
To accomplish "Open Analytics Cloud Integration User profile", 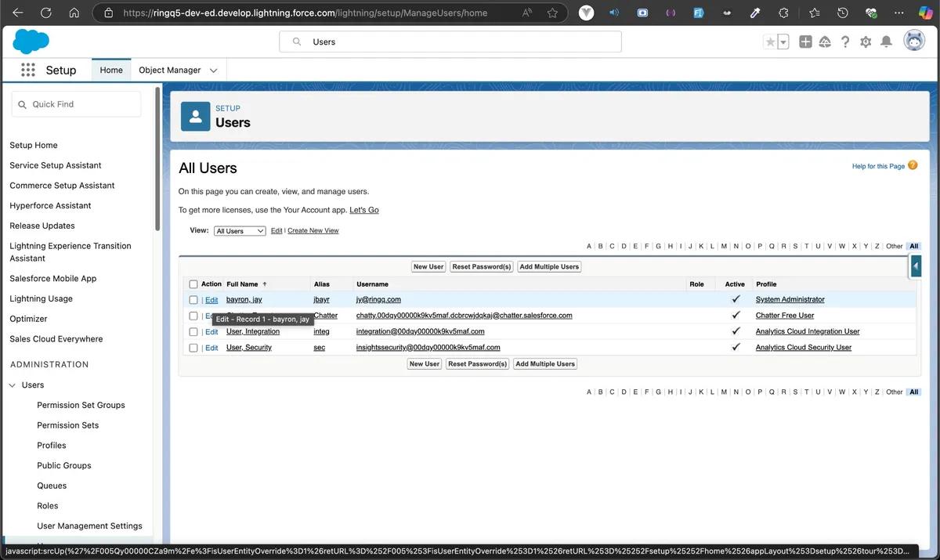I will pyautogui.click(x=808, y=332).
